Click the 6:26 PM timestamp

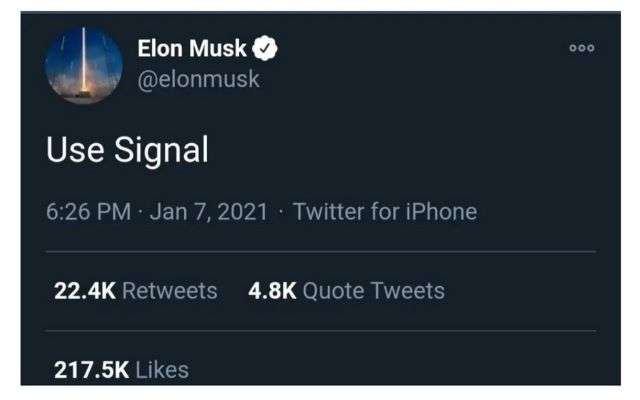[89, 212]
